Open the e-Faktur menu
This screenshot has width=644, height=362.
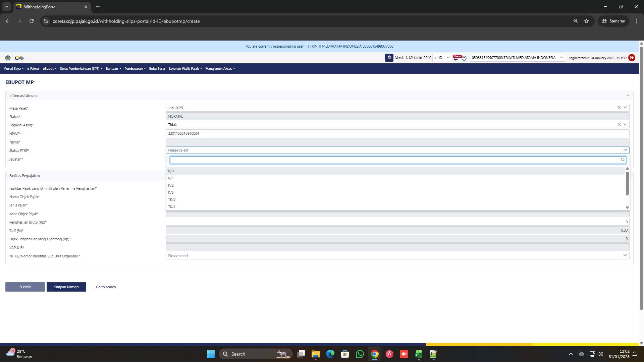[x=33, y=68]
